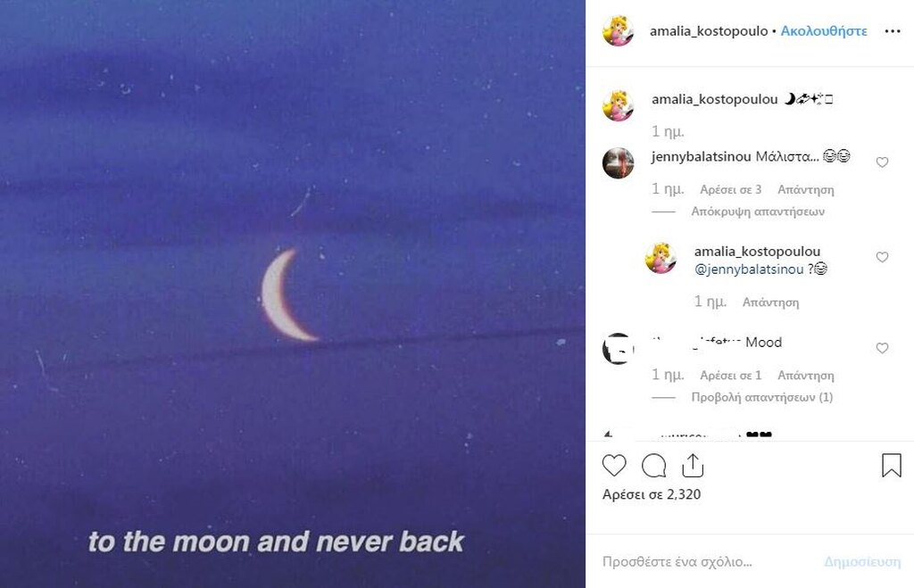Image resolution: width=914 pixels, height=588 pixels.
Task: Like the post with the heart icon
Action: [614, 466]
